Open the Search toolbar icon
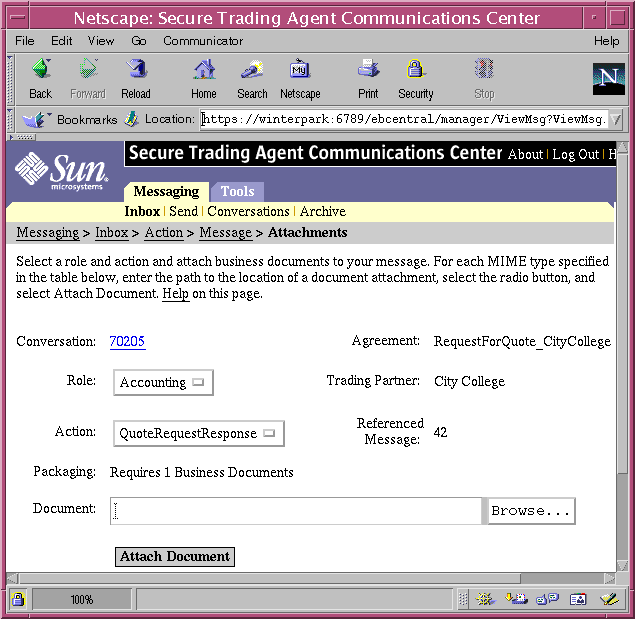Image resolution: width=635 pixels, height=619 pixels. [252, 69]
